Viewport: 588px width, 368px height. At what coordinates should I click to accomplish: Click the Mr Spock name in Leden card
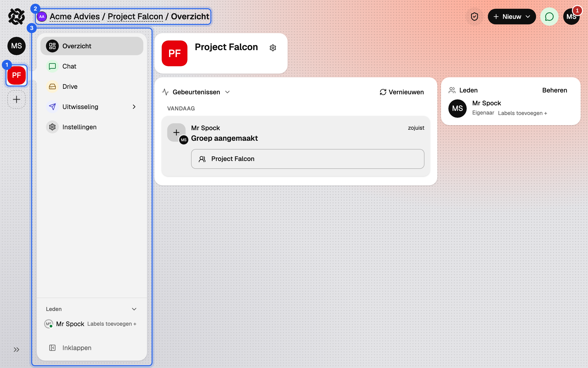[486, 103]
